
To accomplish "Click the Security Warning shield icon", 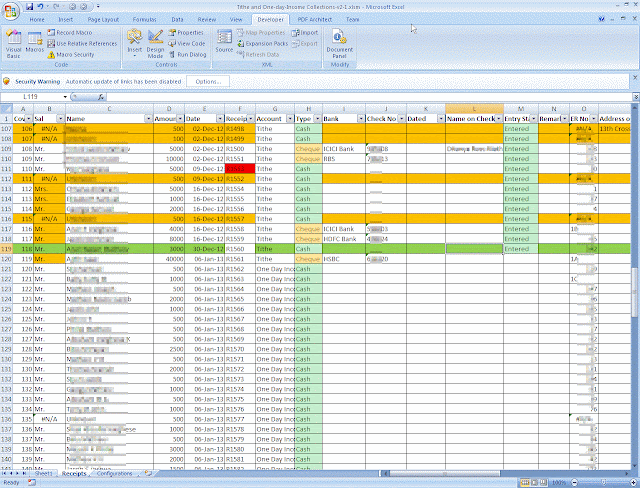I will click(7, 81).
